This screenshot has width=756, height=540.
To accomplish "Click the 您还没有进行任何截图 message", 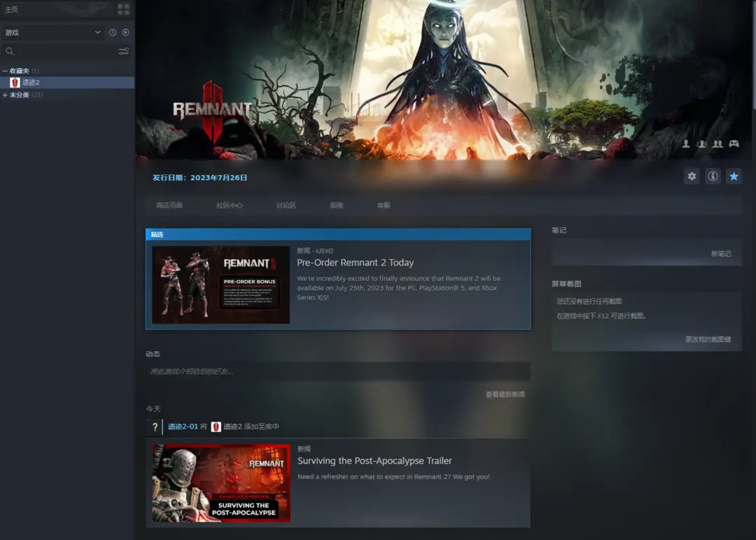I will tap(589, 301).
